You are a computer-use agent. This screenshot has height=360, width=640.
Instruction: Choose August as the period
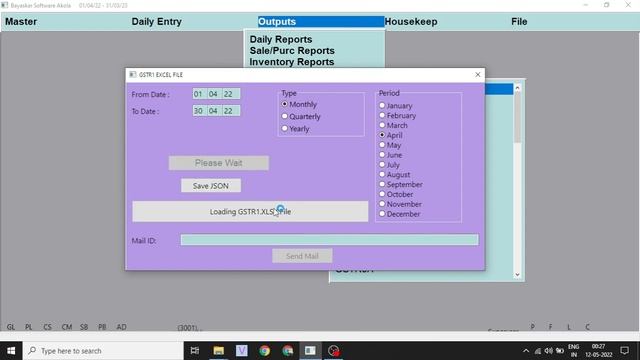click(394, 174)
